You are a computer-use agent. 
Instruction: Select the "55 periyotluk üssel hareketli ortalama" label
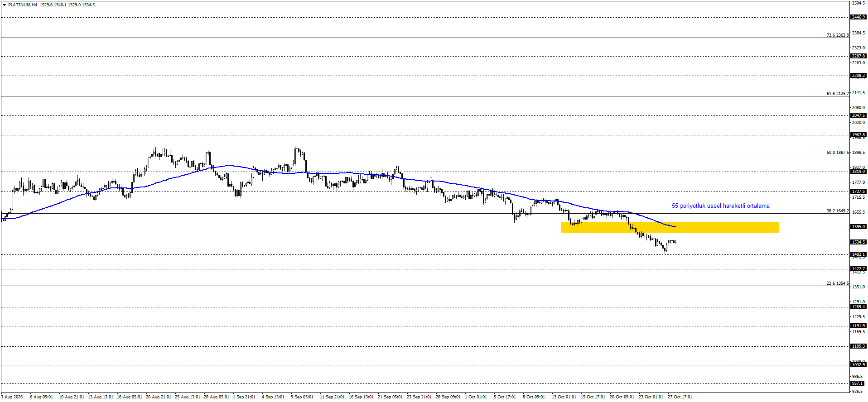(x=720, y=206)
